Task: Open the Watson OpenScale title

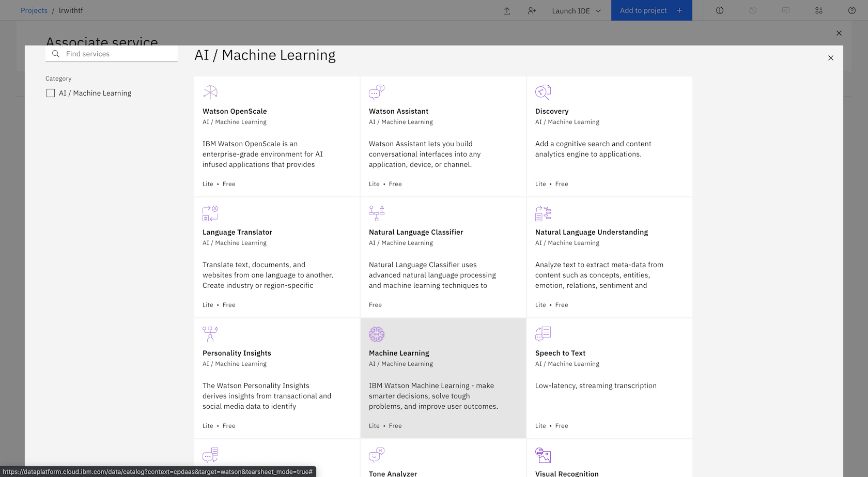Action: [235, 111]
